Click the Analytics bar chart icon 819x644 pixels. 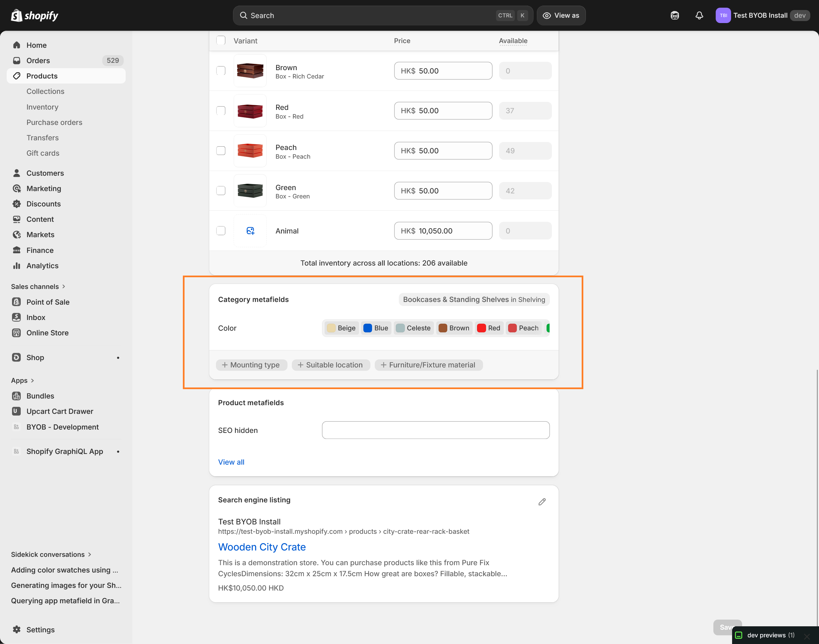[17, 266]
